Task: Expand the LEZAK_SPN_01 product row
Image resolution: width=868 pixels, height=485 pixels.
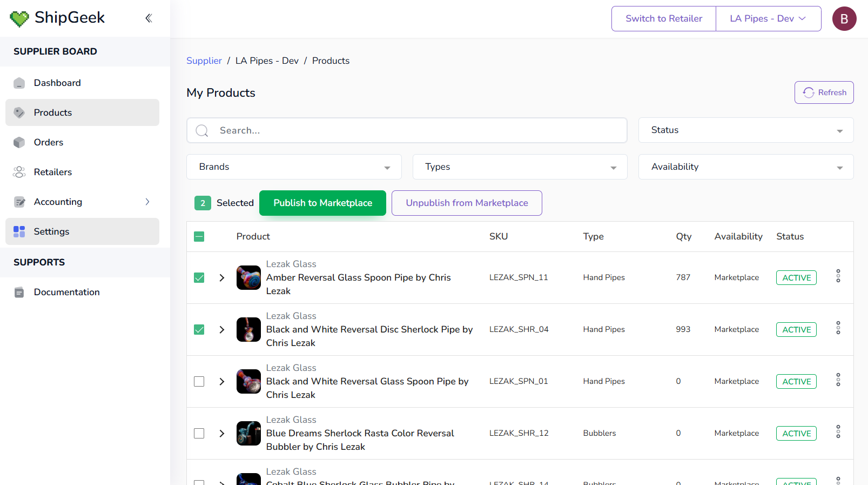Action: pyautogui.click(x=222, y=381)
